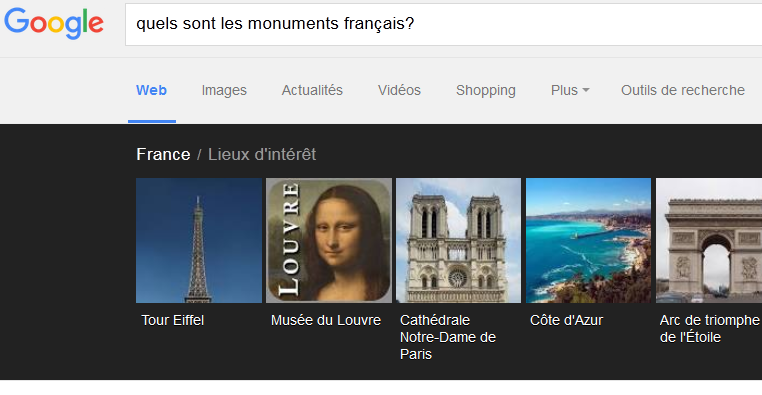Open the Arc de triomphe thumbnail
The height and width of the screenshot is (395, 762).
pyautogui.click(x=709, y=240)
